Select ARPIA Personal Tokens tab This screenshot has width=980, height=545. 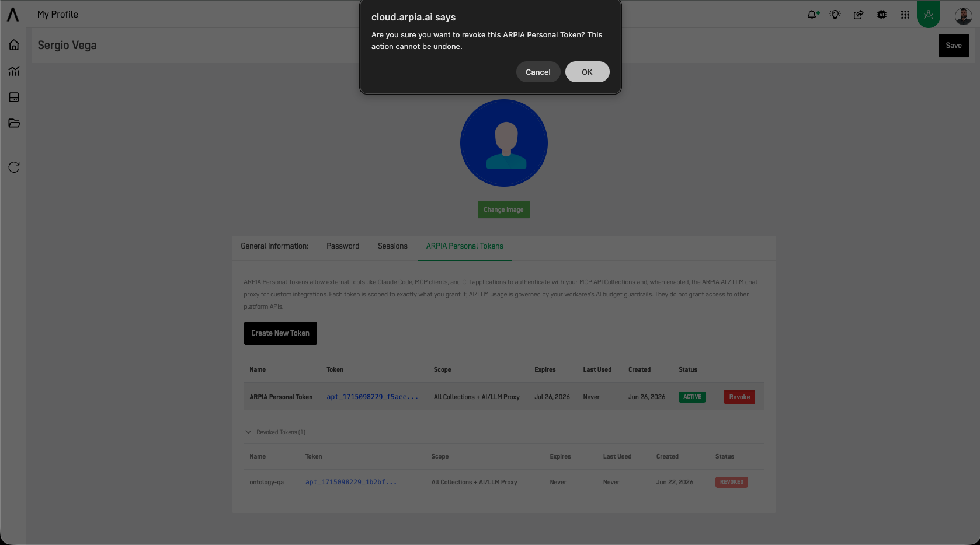pos(465,246)
